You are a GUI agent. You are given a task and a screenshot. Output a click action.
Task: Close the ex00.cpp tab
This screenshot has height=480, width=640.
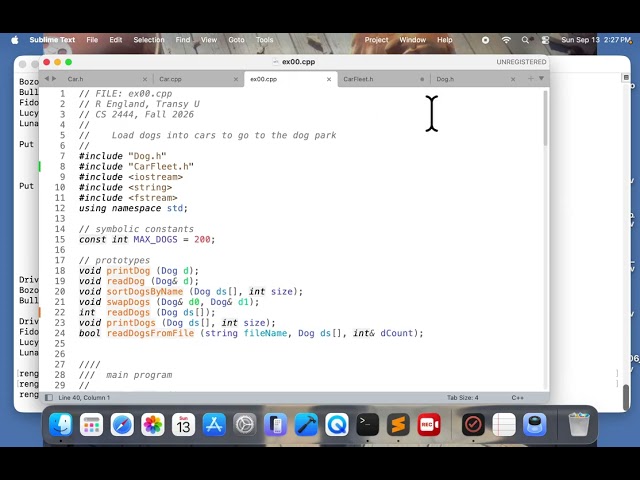329,79
